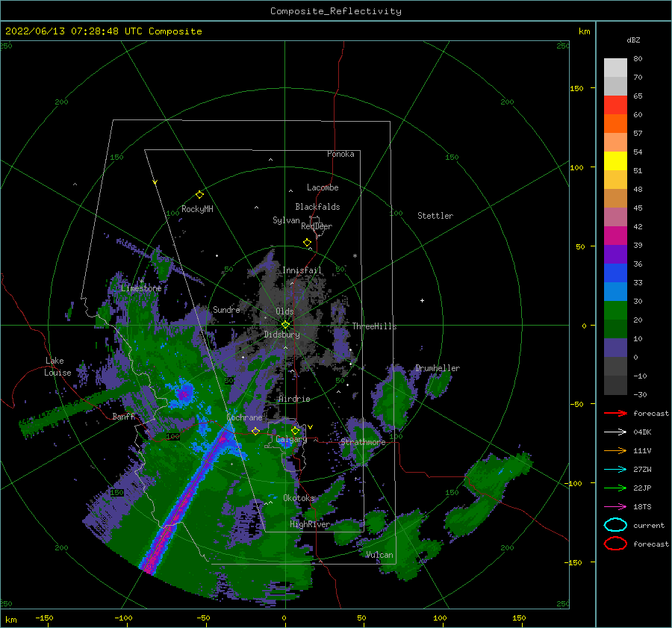The width and height of the screenshot is (672, 628).
Task: Click the Stettler city label
Action: [435, 216]
